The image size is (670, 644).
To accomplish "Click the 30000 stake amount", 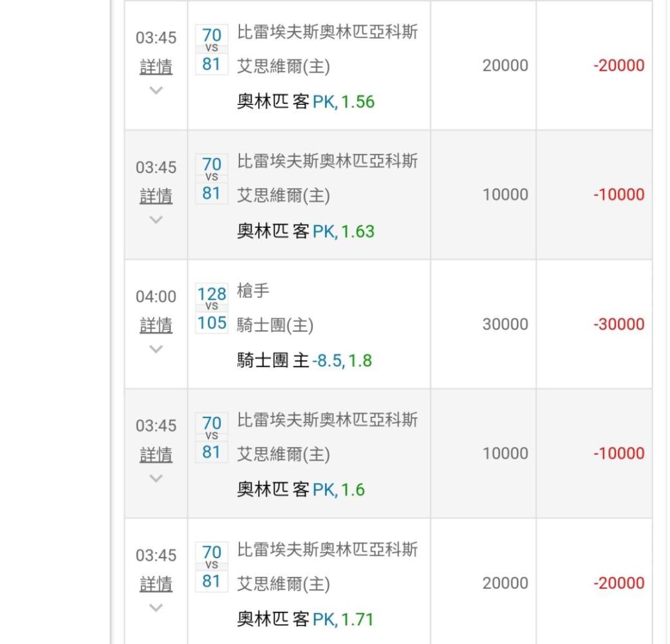I will click(x=505, y=324).
